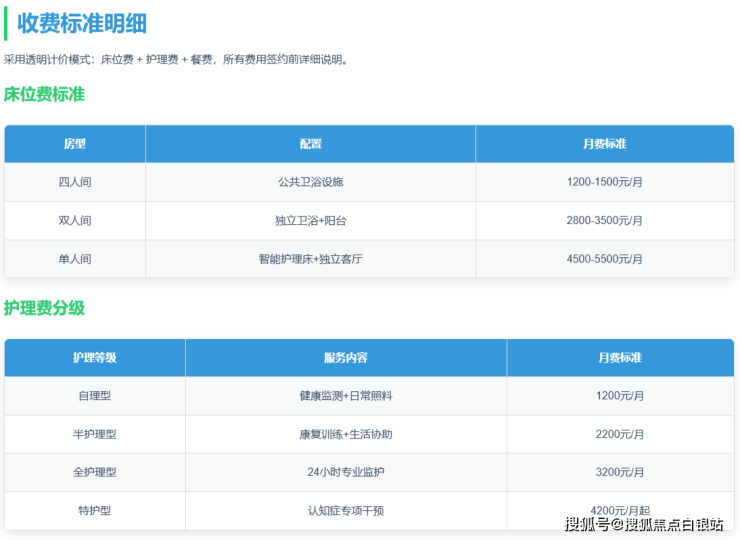Click the 四人间 room type cell
Screen dimensions: 740x540
(75, 182)
